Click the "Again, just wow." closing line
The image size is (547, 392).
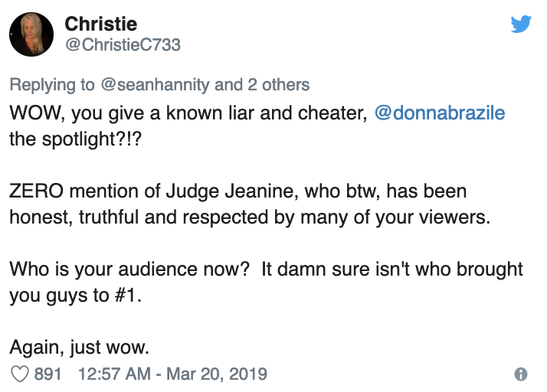[x=79, y=347]
